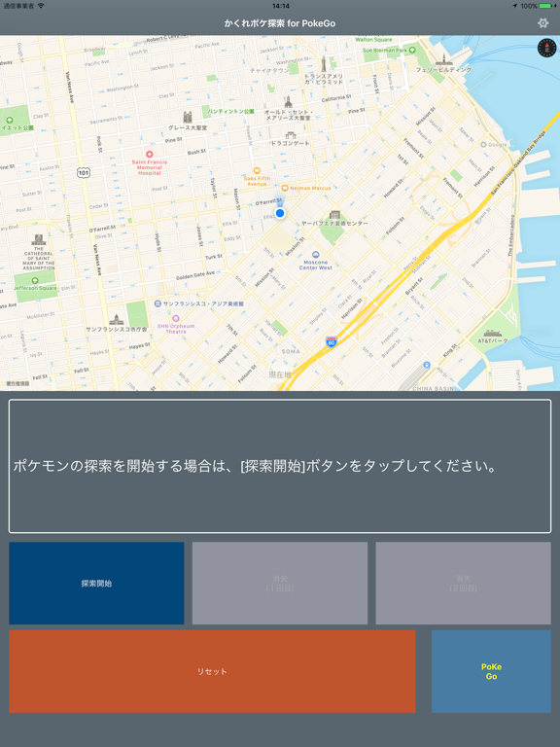Viewport: 560px width, 747px height.
Task: Tap the San Francisco-Oakland Bay Bridge label
Action: pos(518,161)
